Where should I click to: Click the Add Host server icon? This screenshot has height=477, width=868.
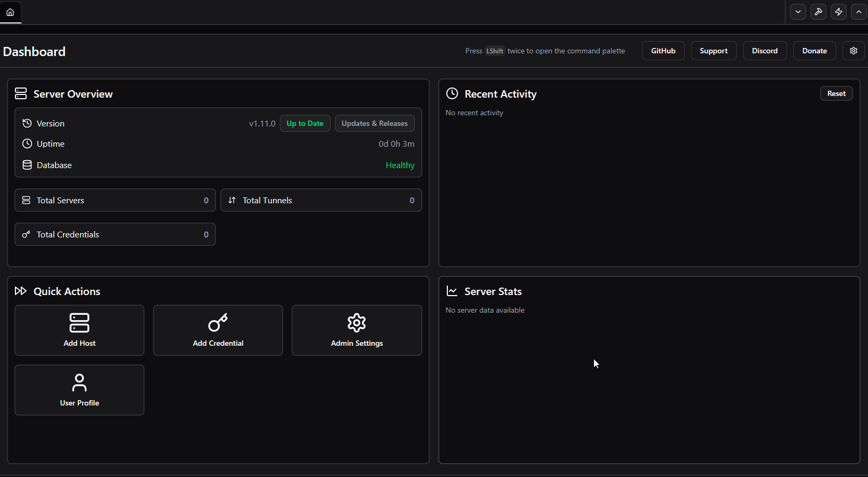(79, 323)
